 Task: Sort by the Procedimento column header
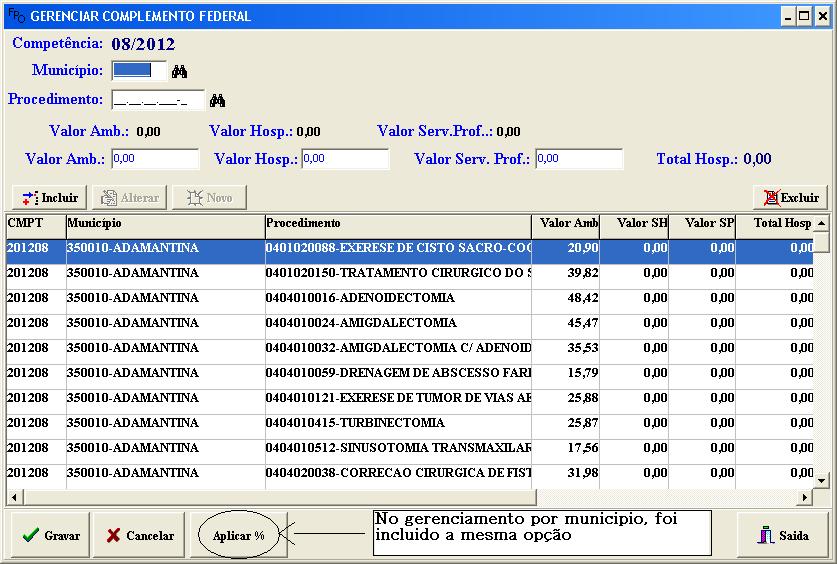[397, 223]
